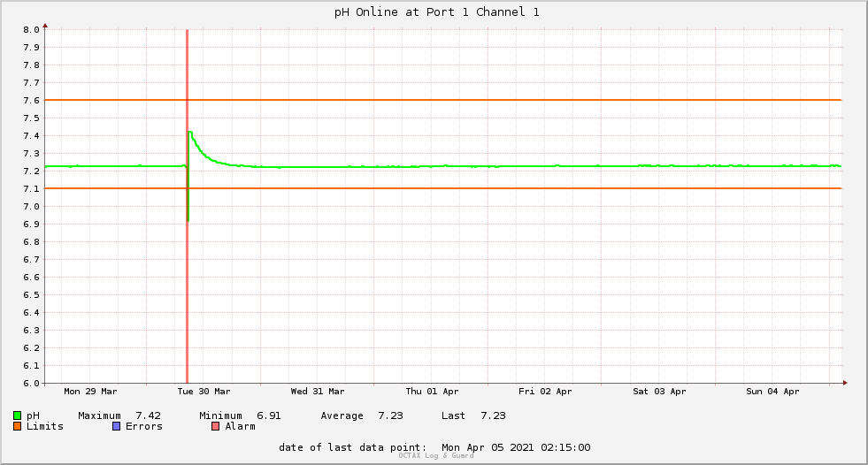Select the 'Fri 02 Apr' date label
Screen dimensions: 868x465
point(545,392)
